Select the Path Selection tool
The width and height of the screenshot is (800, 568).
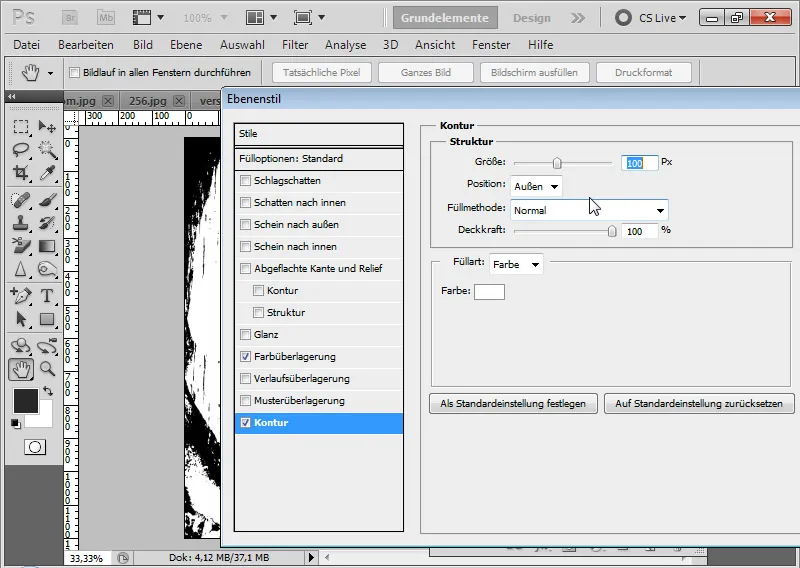(21, 319)
